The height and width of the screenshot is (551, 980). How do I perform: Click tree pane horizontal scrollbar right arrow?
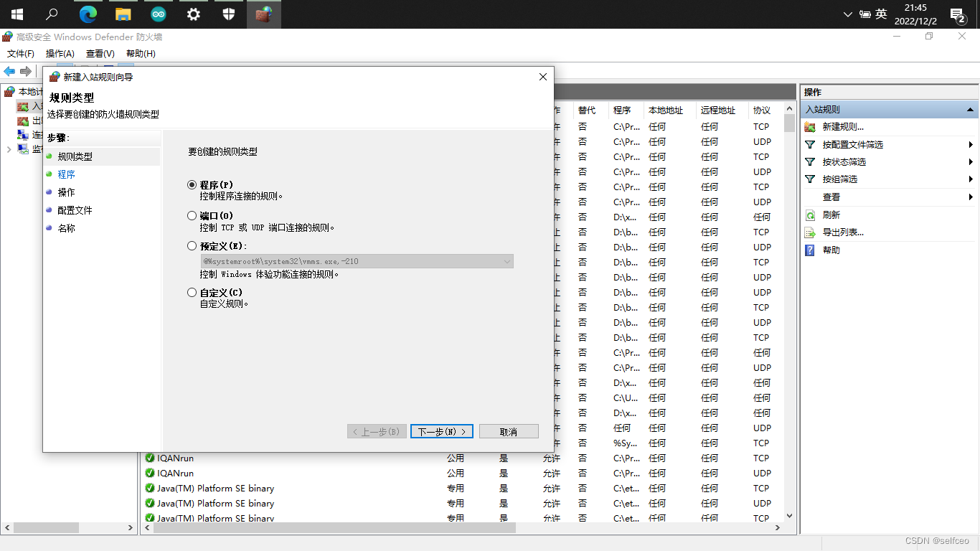point(131,527)
